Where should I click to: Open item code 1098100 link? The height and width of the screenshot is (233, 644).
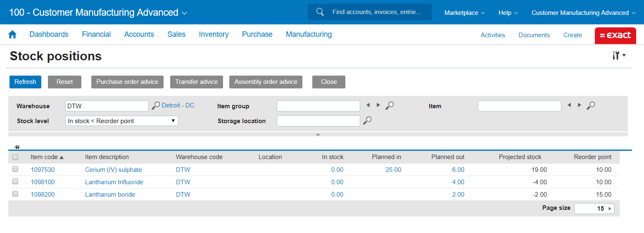[x=43, y=182]
